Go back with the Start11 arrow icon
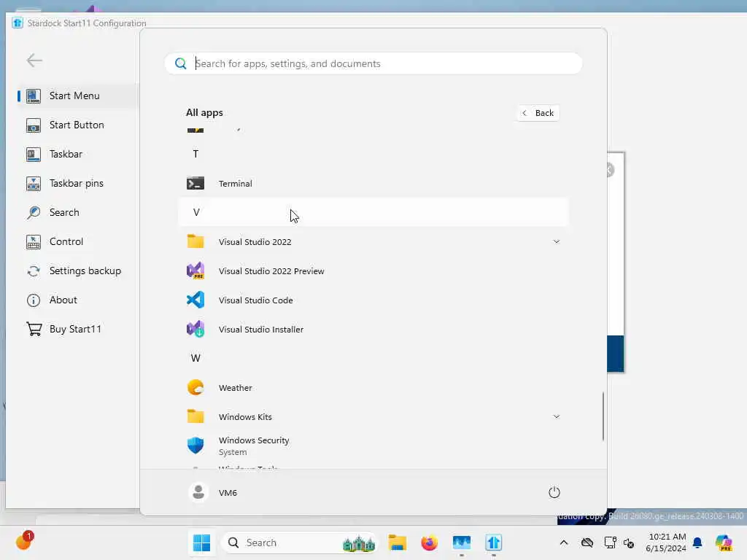Viewport: 747px width, 560px height. (x=34, y=61)
